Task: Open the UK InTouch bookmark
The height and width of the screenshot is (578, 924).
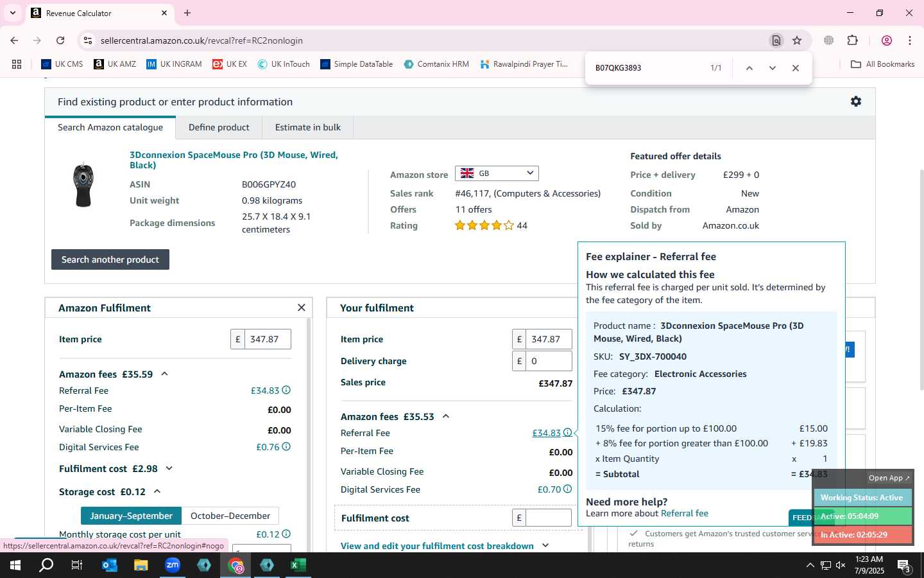Action: tap(284, 64)
